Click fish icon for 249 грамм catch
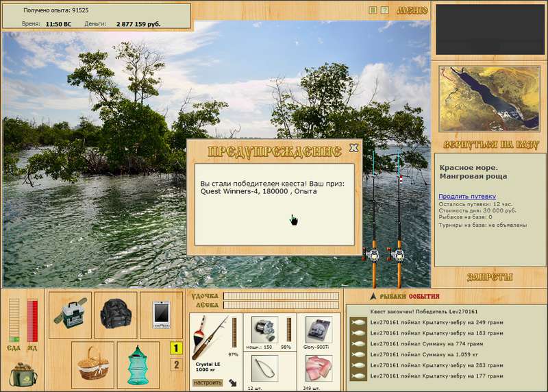 (x=358, y=322)
